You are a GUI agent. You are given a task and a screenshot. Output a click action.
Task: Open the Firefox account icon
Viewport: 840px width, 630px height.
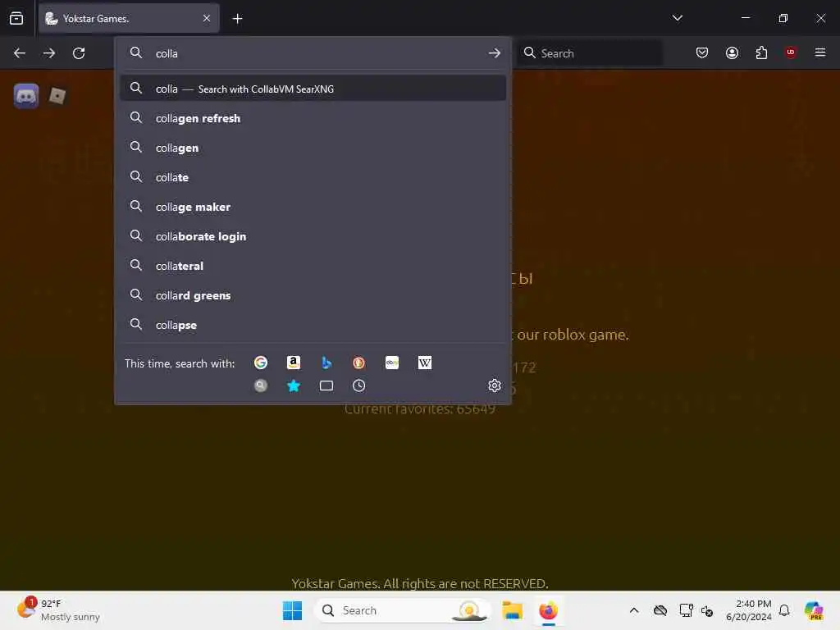coord(732,52)
